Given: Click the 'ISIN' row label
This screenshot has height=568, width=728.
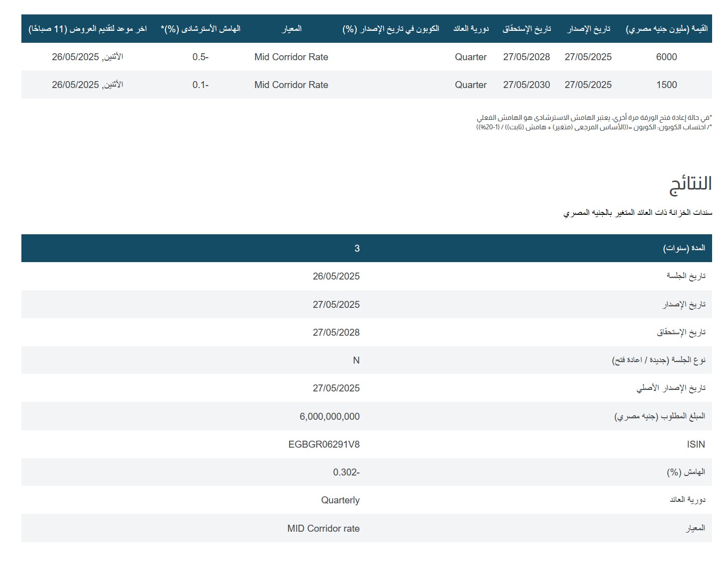Looking at the screenshot, I should pos(696,444).
